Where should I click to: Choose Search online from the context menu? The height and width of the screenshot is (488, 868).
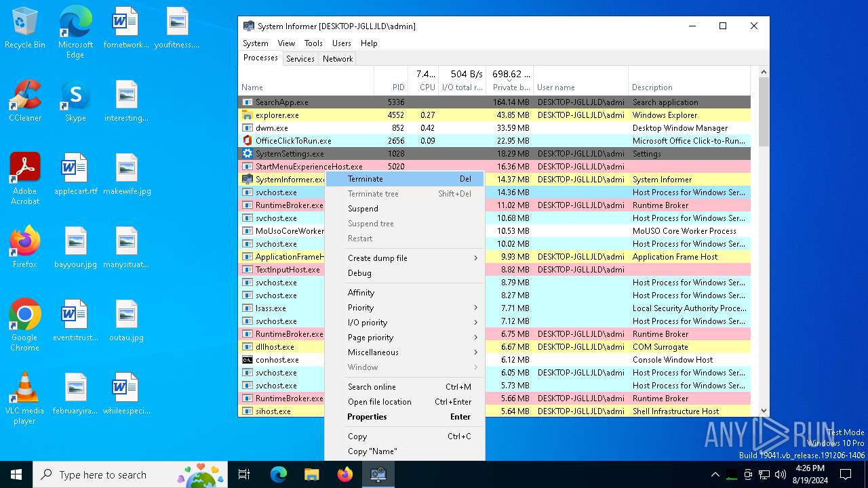[405, 387]
